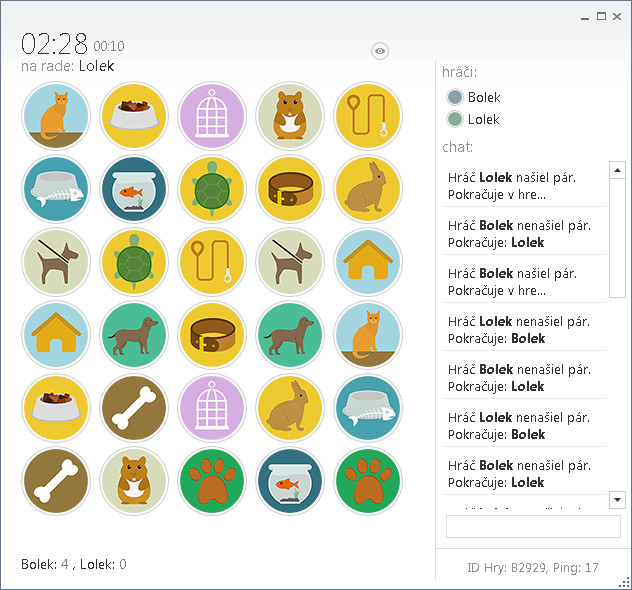The height and width of the screenshot is (590, 632).
Task: Select player name Bolek in the players list
Action: (484, 97)
